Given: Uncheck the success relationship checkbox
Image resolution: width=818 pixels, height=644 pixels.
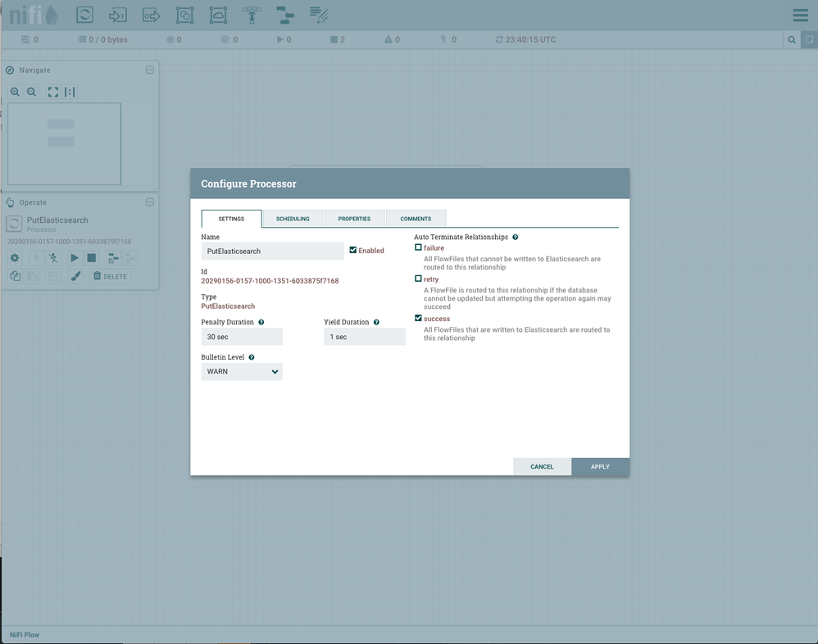Looking at the screenshot, I should (418, 318).
